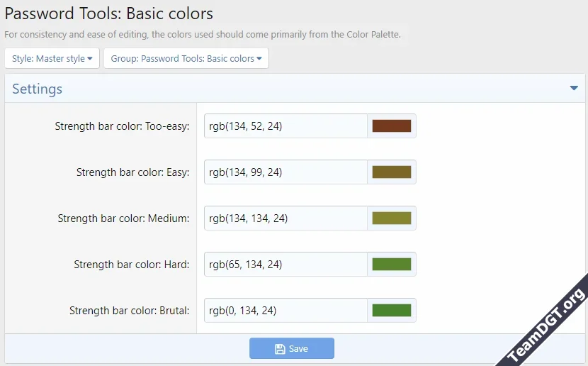Viewport: 588px width, 366px height.
Task: Select the Medium color rgb input
Action: 285,218
